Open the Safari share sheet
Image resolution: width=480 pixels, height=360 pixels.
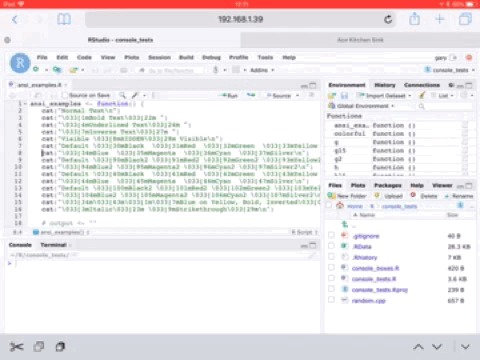414,19
